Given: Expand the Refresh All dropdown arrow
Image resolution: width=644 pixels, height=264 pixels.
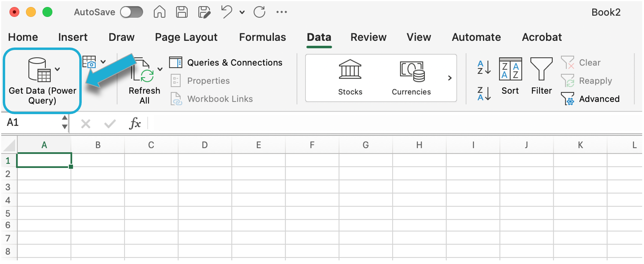Looking at the screenshot, I should (160, 69).
